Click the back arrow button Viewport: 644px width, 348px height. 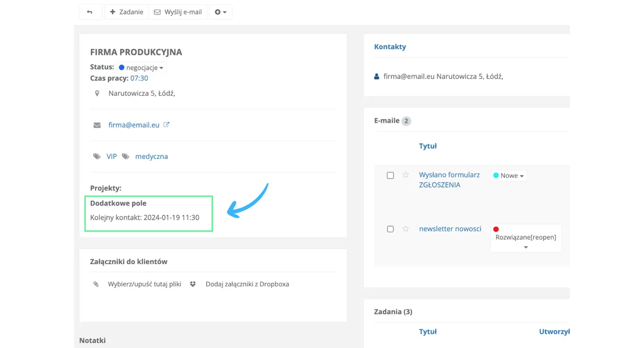(90, 12)
